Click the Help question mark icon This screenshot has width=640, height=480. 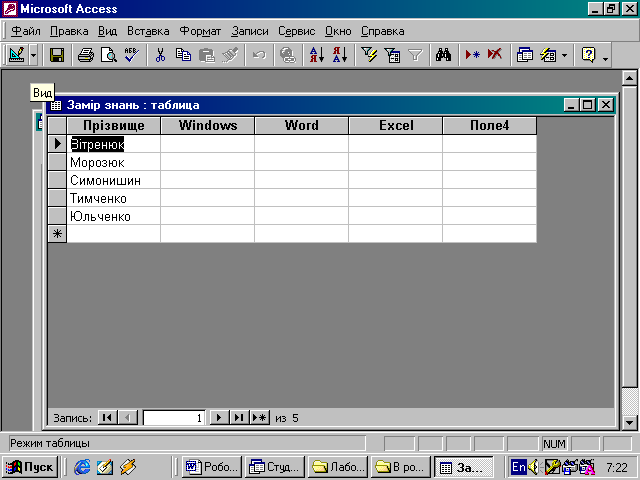pyautogui.click(x=588, y=55)
